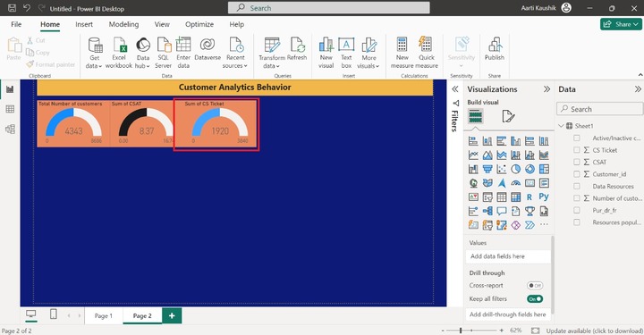Select the Scatter chart visualization
Viewport: 644px width, 335px height.
pos(502,169)
